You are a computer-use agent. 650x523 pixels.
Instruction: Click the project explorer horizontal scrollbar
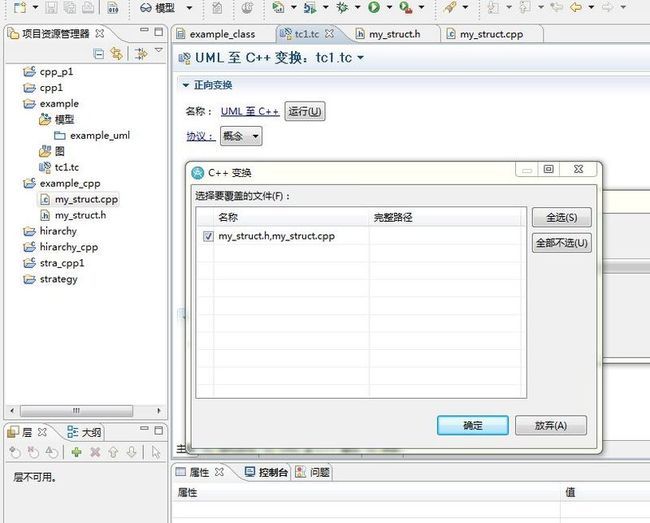[x=77, y=411]
